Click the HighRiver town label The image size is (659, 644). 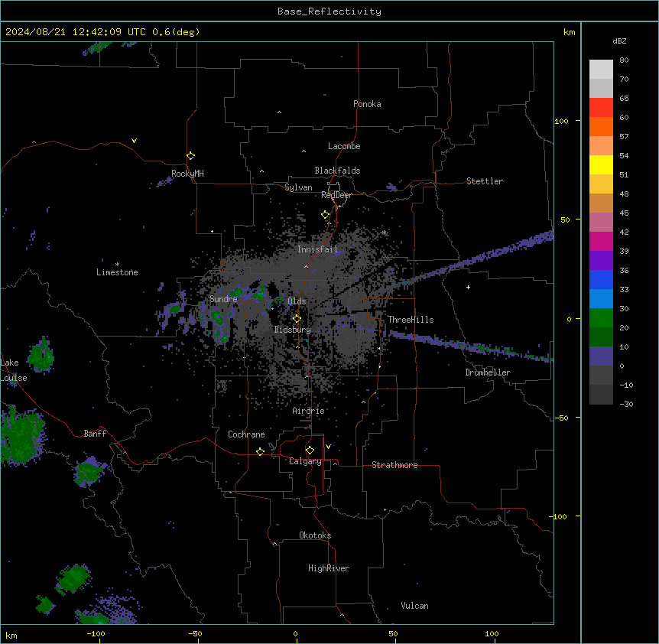(329, 568)
